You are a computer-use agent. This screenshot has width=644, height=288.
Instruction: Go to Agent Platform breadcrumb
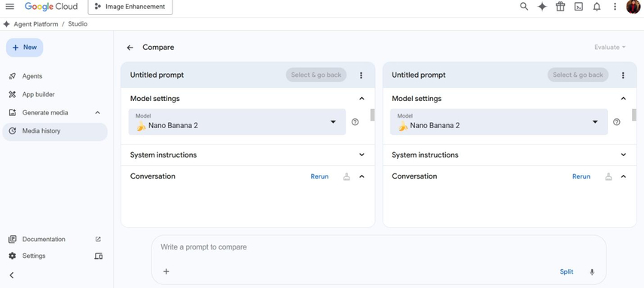coord(36,24)
